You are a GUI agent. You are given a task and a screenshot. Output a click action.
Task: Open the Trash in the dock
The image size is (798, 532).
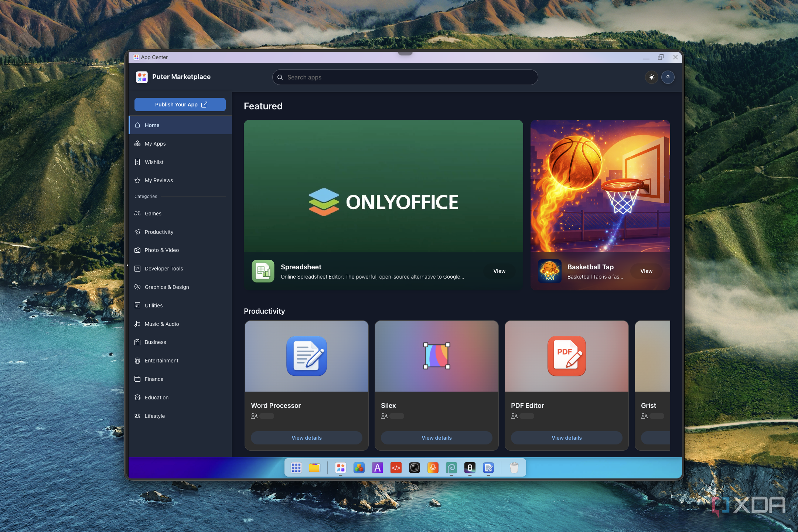click(514, 468)
